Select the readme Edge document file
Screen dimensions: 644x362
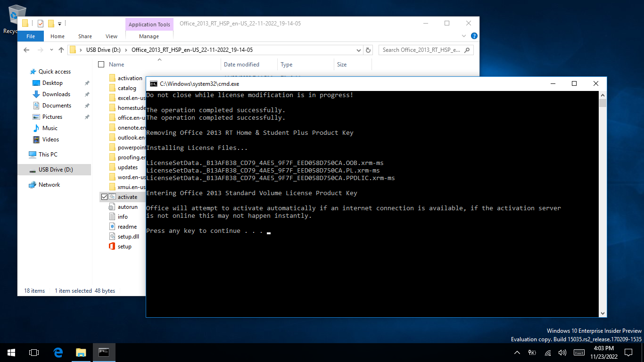127,226
